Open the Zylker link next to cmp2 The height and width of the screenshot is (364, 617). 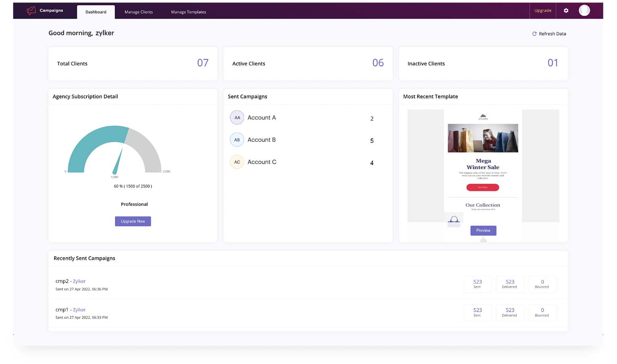(79, 281)
